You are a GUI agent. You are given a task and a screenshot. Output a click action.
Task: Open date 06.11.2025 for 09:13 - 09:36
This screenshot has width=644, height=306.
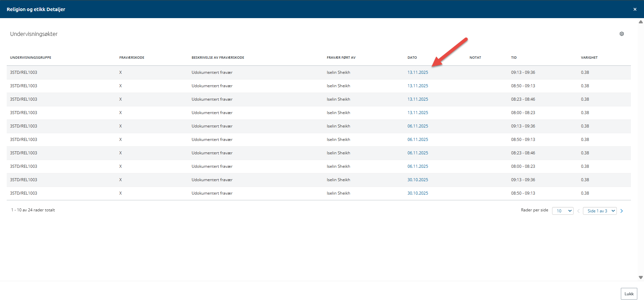pyautogui.click(x=418, y=126)
